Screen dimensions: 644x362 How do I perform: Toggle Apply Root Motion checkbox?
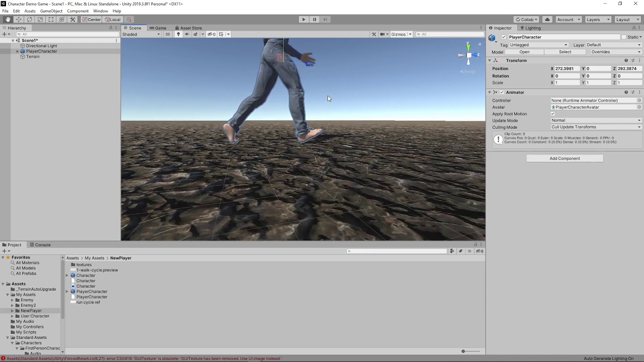pyautogui.click(x=553, y=114)
